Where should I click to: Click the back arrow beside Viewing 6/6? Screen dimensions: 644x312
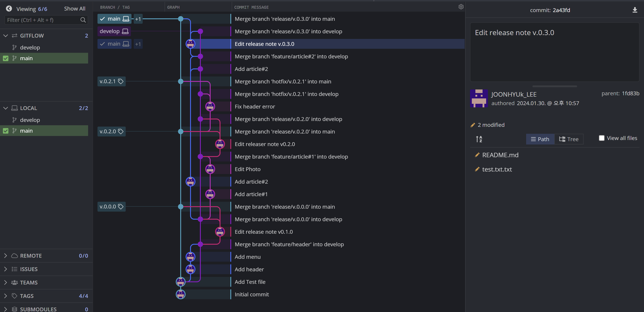coord(9,9)
